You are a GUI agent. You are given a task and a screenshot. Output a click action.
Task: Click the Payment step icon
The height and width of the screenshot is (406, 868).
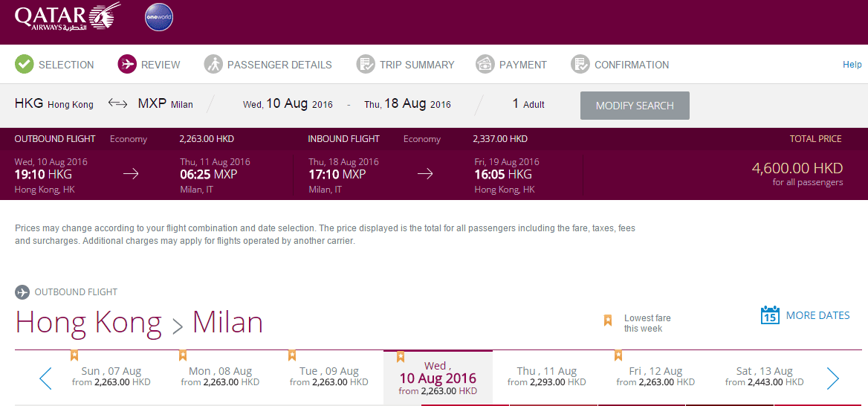tap(485, 65)
